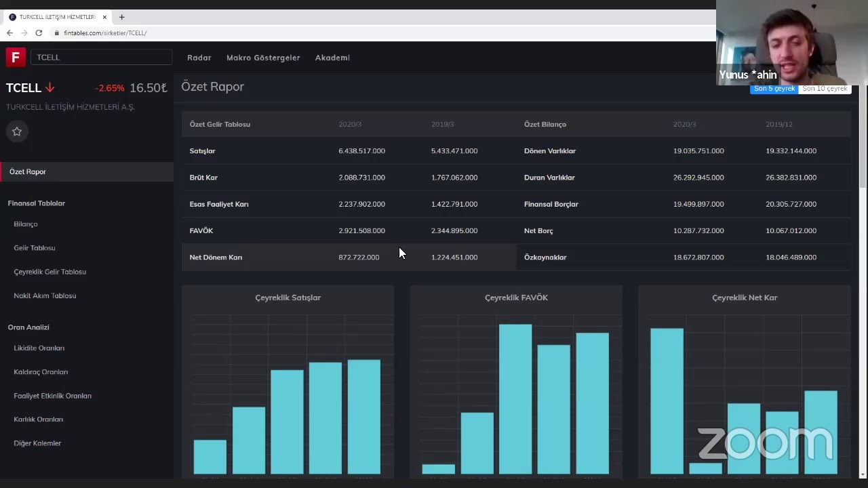Click the shortest bar in Çeyreklik Satışlar chart
Viewport: 868px width, 488px height.
[210, 457]
